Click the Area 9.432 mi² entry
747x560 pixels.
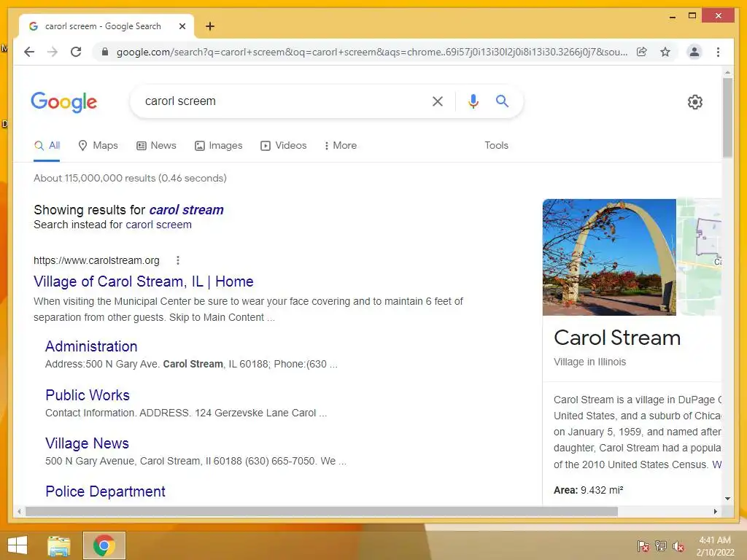589,490
